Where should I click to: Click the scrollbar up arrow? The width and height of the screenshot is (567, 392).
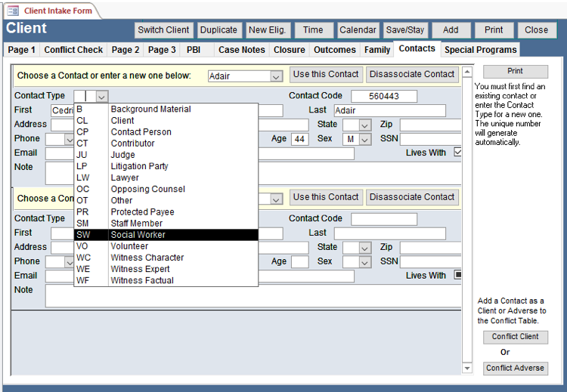(x=467, y=72)
